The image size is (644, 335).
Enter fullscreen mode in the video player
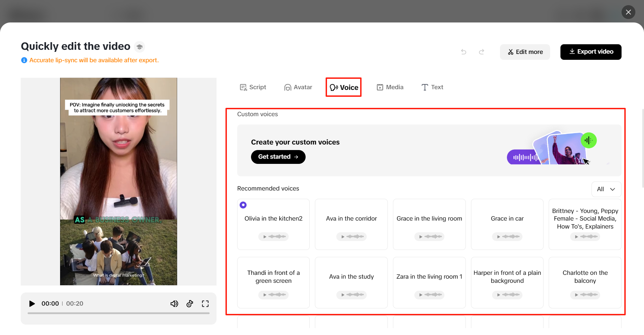[205, 304]
